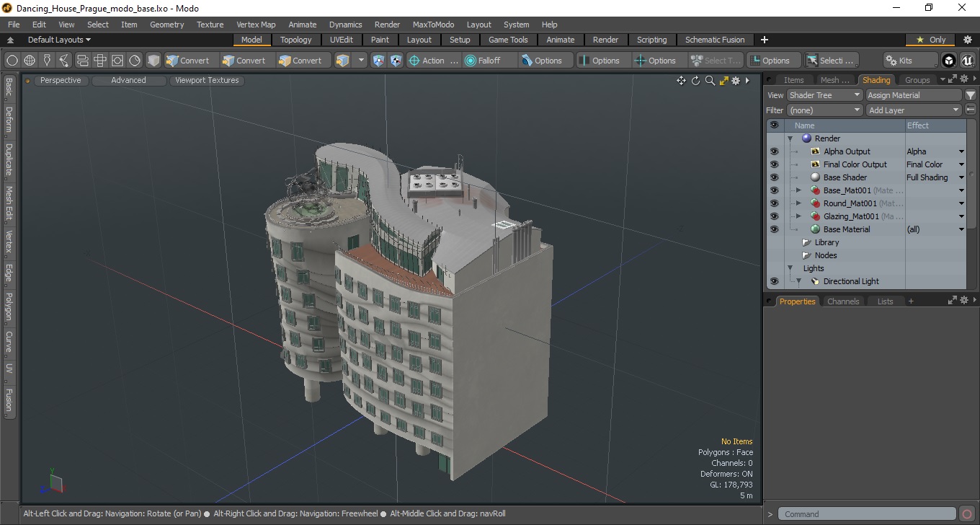Switch to the Schematic Fusion tab
980x525 pixels.
point(715,40)
